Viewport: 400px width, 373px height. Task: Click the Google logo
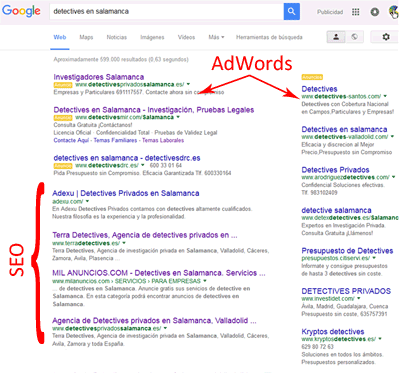coord(21,11)
